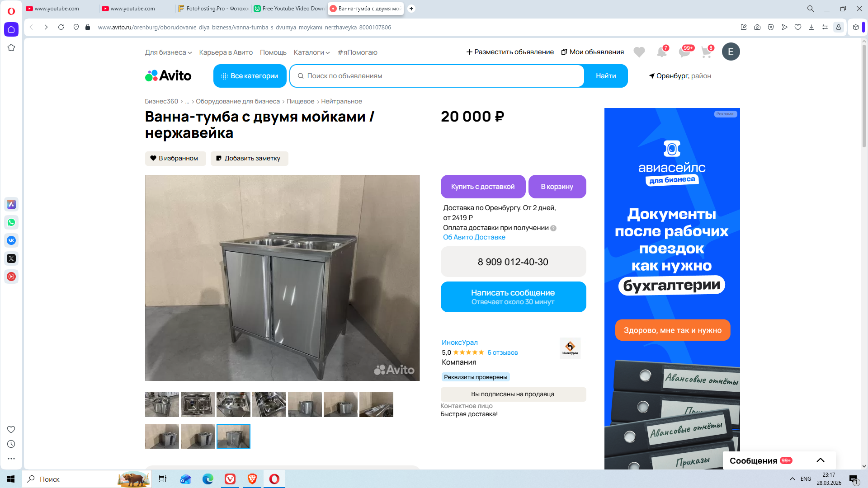Viewport: 868px width, 488px height.
Task: Switch to Fotohosting.Pro browser tab
Action: coord(212,9)
